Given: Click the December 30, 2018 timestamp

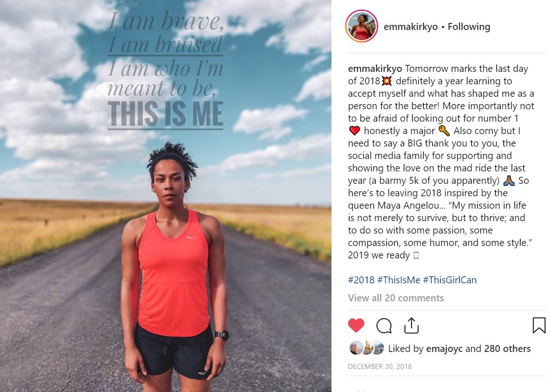Looking at the screenshot, I should click(x=379, y=366).
